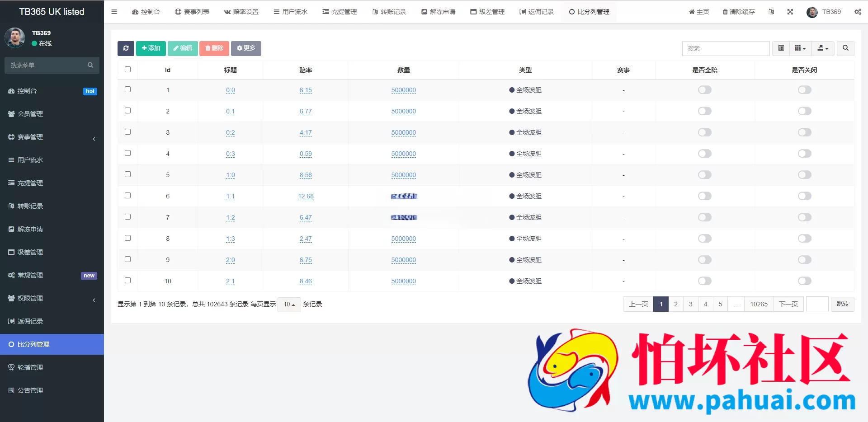The image size is (868, 422).
Task: Click the 跳转 jump button
Action: [843, 304]
